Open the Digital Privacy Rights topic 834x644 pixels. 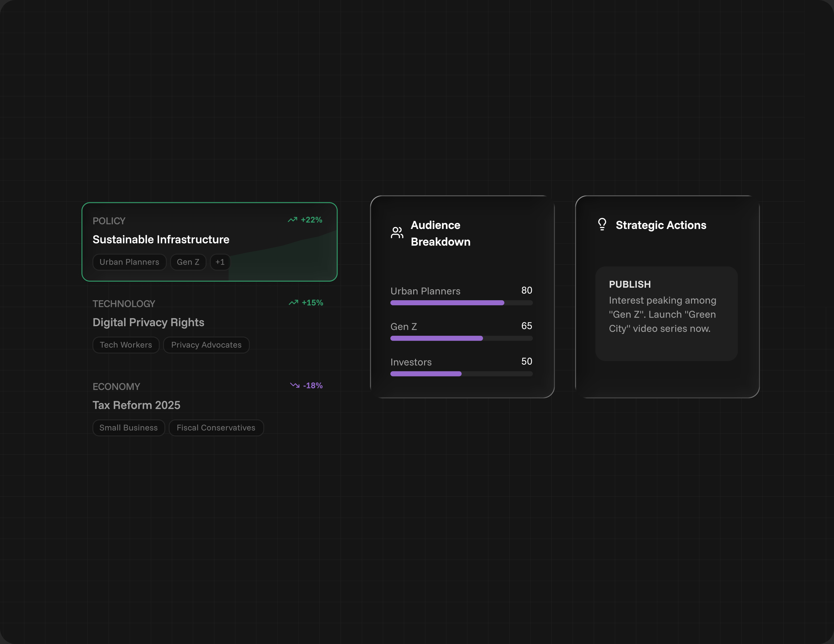point(148,323)
